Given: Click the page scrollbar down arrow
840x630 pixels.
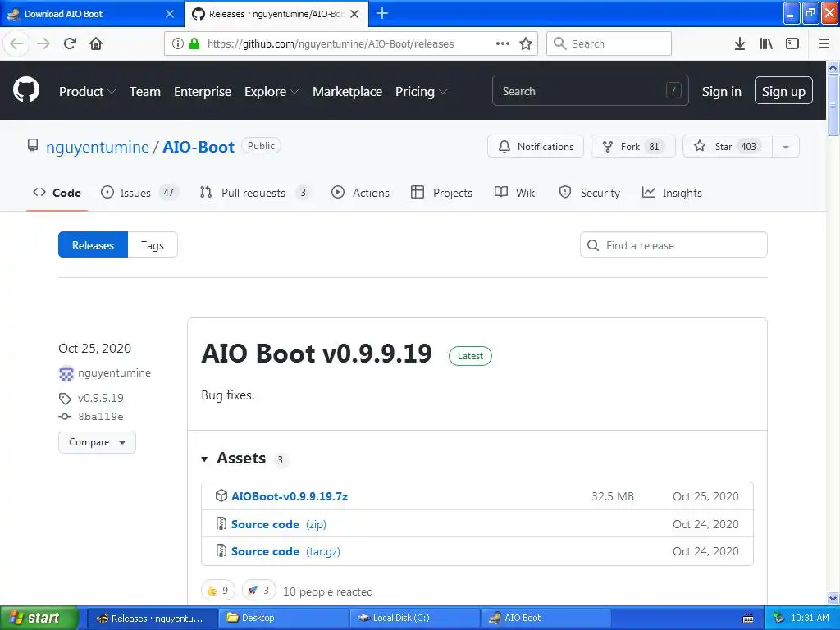Looking at the screenshot, I should [x=833, y=598].
